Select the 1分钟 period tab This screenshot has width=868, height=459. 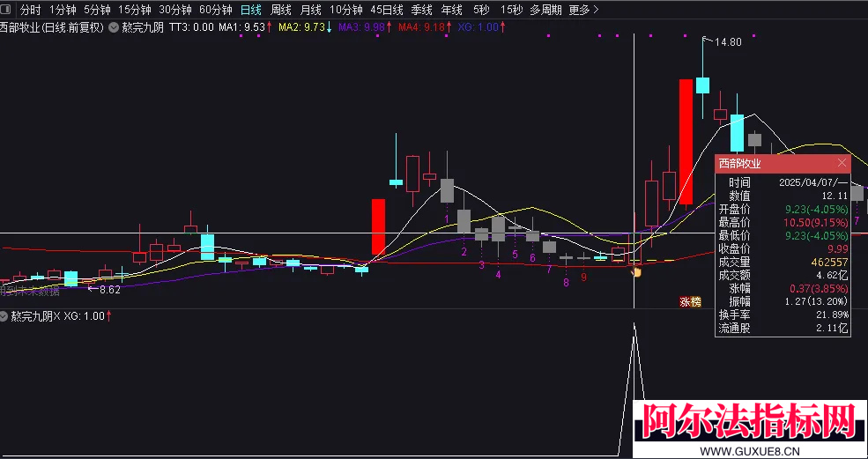click(x=63, y=10)
